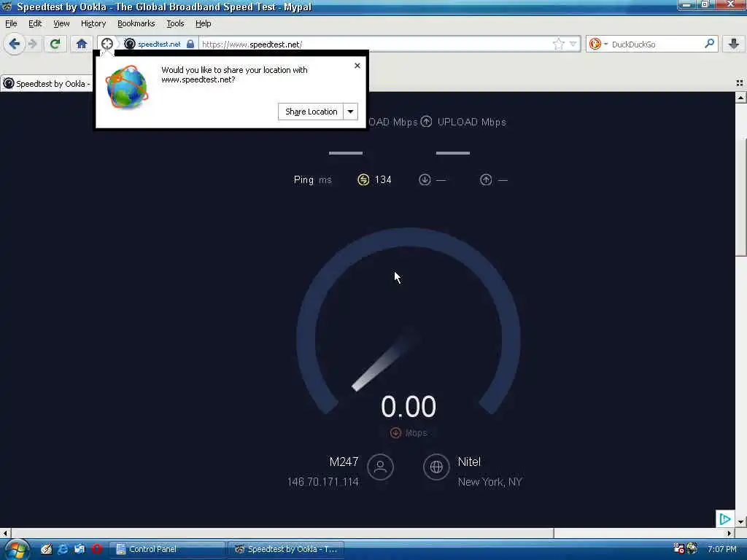Viewport: 747px width, 560px height.
Task: Click the horizontal scrollbar thumb
Action: click(x=282, y=533)
